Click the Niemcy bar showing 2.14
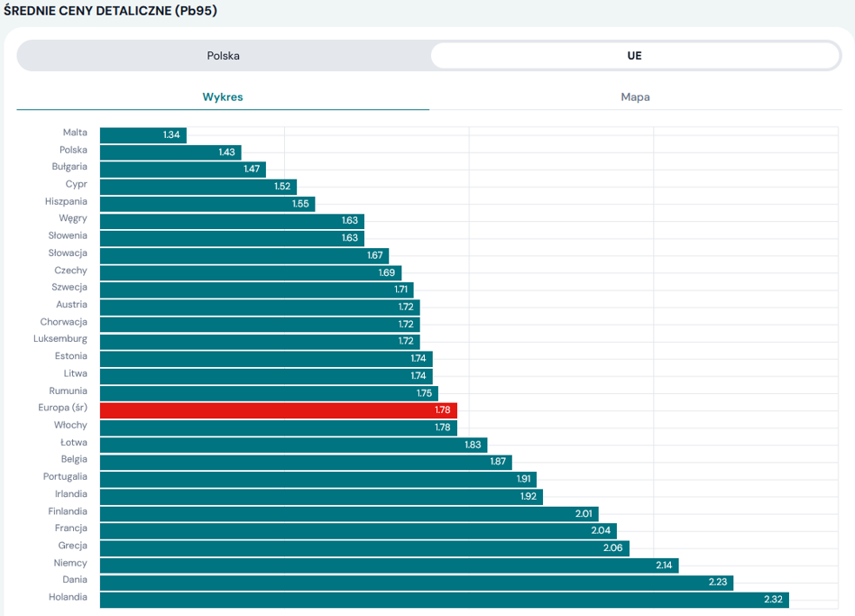Viewport: 855px width, 616px height. (x=390, y=565)
